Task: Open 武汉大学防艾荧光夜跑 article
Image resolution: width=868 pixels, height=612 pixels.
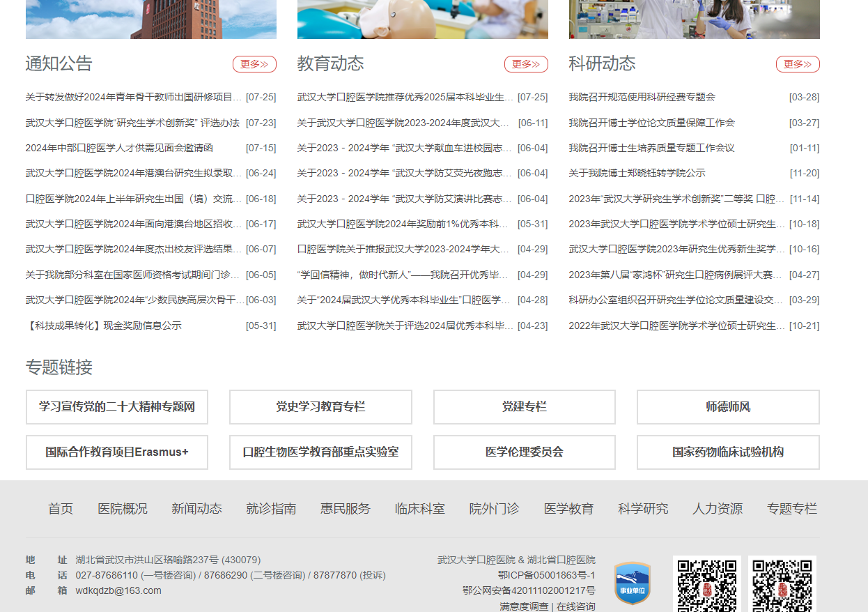Action: pyautogui.click(x=405, y=173)
